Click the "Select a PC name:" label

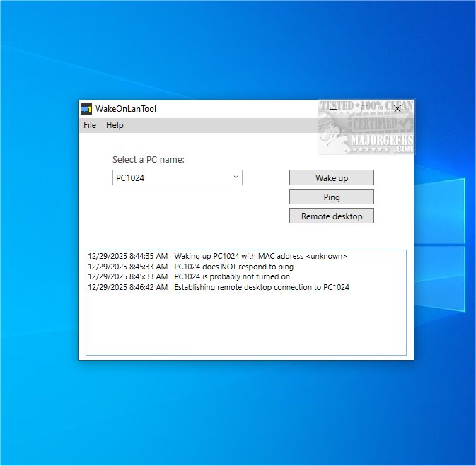point(148,160)
